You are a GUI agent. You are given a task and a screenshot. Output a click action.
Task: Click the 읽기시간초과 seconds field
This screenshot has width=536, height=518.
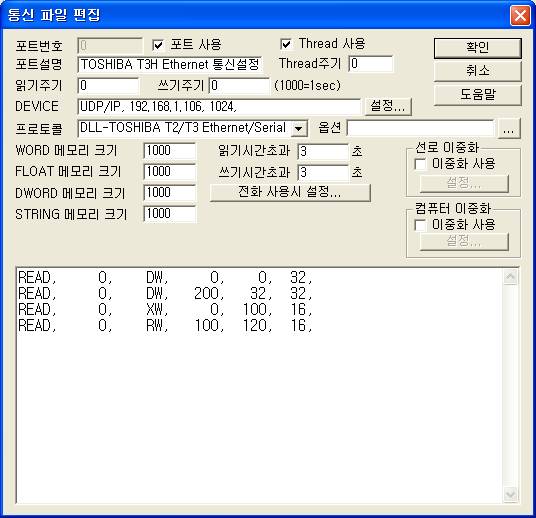[323, 151]
